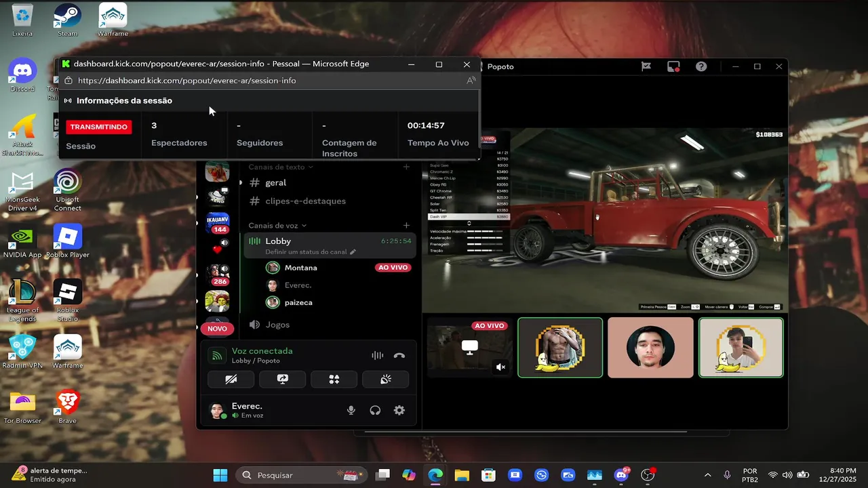The height and width of the screenshot is (488, 868).
Task: Click the taskbar Pesquisar search box
Action: (300, 475)
